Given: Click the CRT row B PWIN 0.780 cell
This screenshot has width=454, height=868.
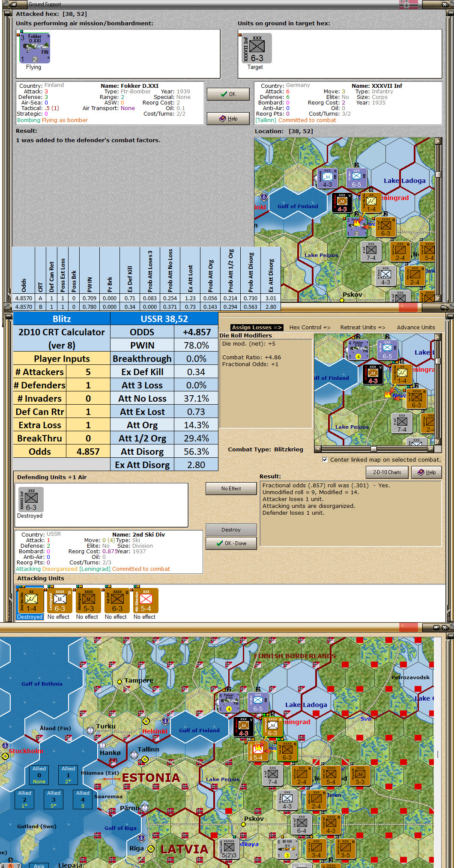Looking at the screenshot, I should click(x=90, y=307).
